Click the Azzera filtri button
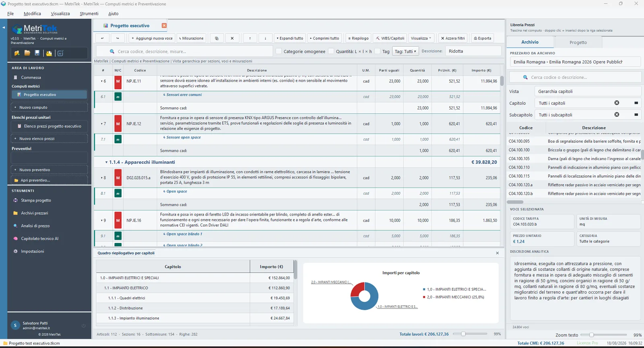The height and width of the screenshot is (348, 644). click(453, 38)
